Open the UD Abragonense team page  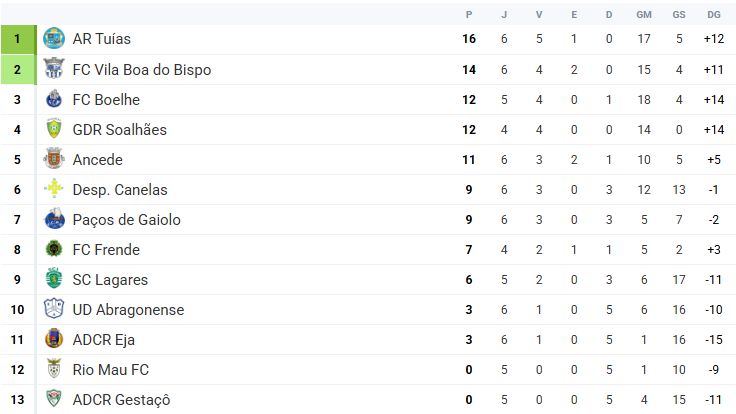coord(128,310)
